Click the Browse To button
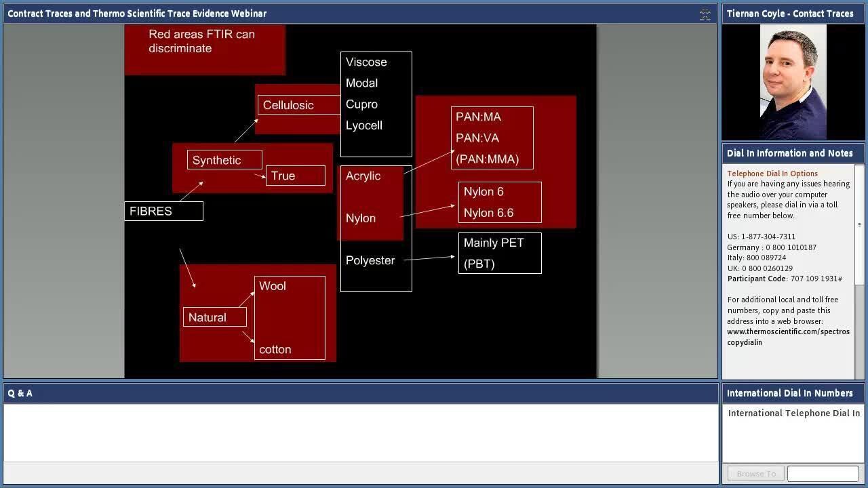This screenshot has height=488, width=868. (755, 474)
